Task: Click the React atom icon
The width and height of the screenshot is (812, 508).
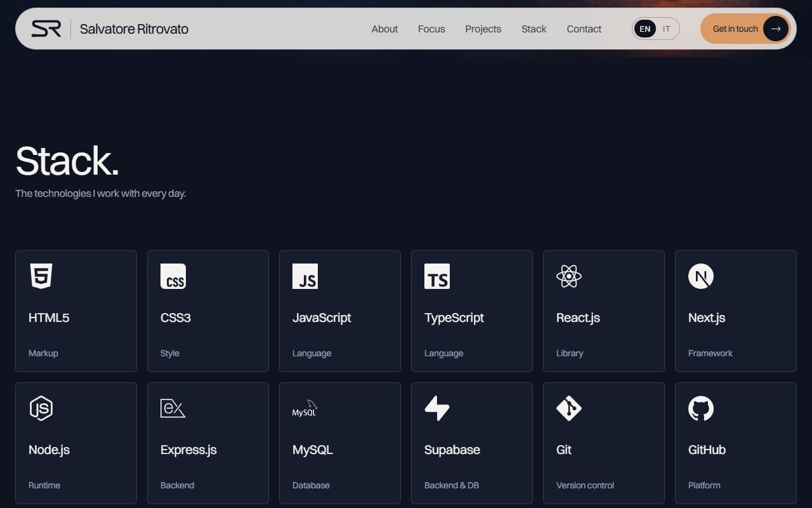Action: 569,276
